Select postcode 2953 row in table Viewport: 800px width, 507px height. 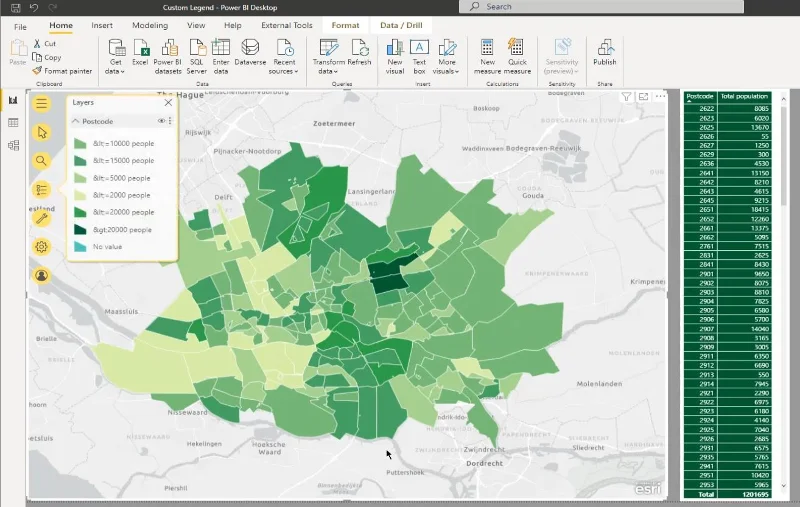point(728,485)
